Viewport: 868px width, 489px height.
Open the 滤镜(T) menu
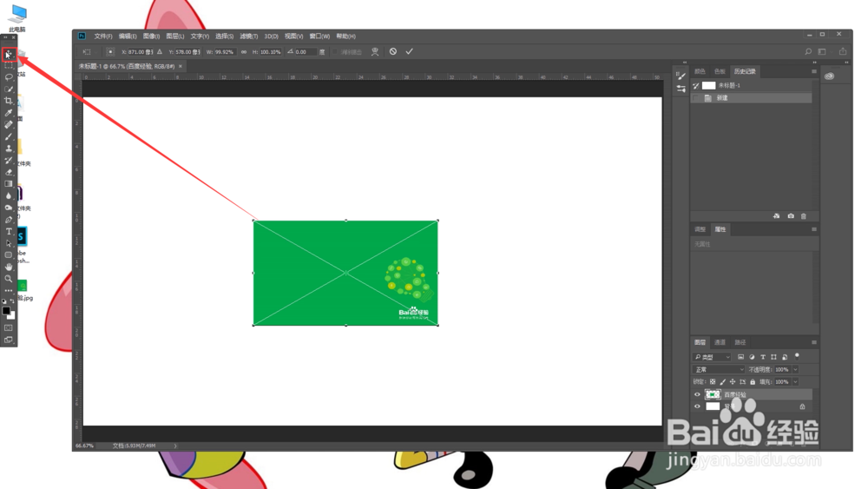coord(249,36)
